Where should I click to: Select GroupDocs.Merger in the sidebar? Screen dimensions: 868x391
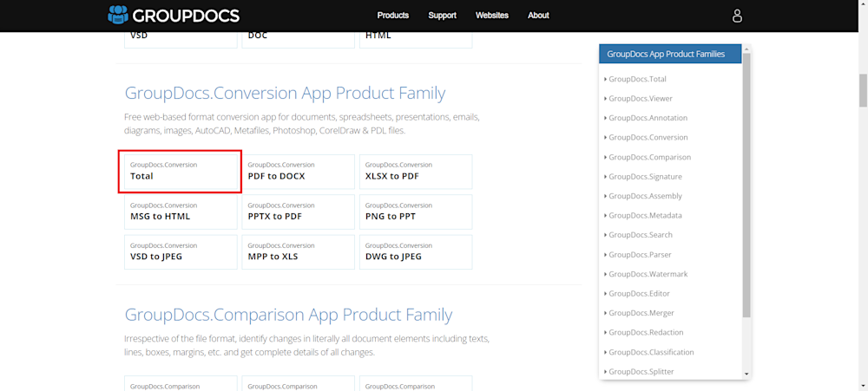click(x=641, y=312)
